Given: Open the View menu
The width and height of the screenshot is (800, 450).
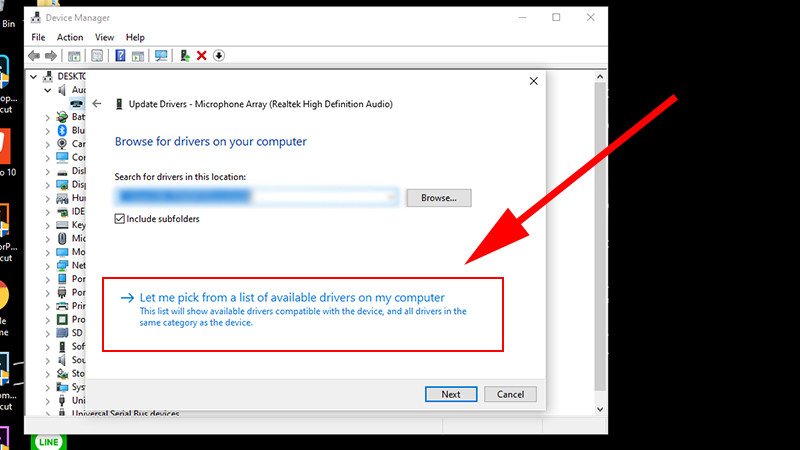Looking at the screenshot, I should (104, 37).
